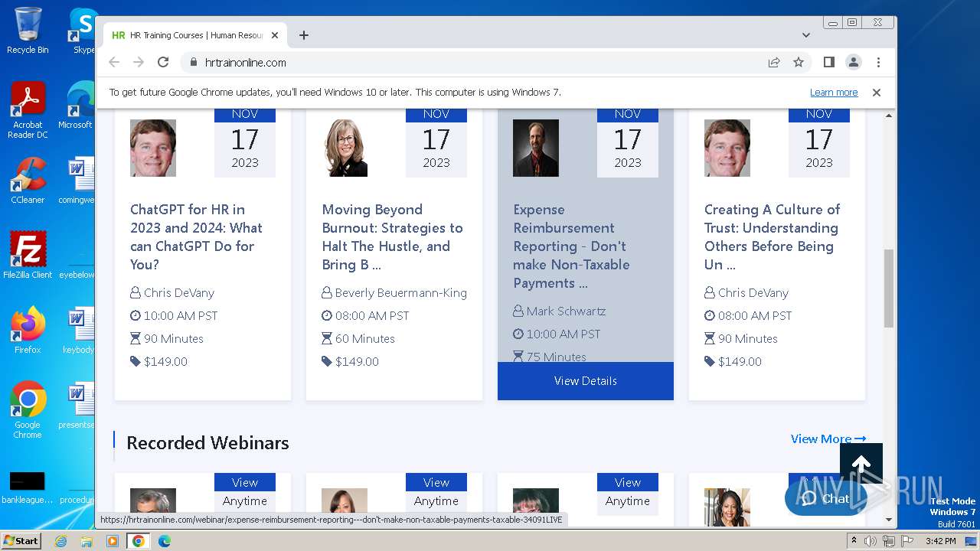Viewport: 980px width, 551px height.
Task: Open the Chat widget
Action: tap(825, 499)
